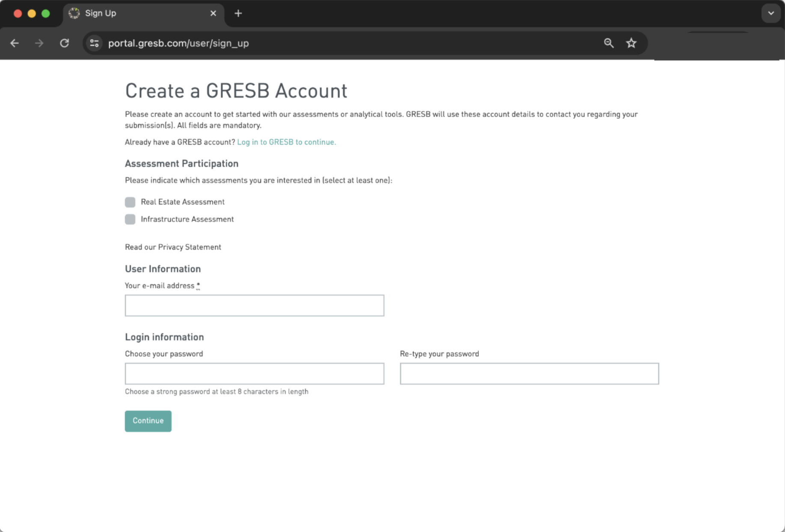This screenshot has height=532, width=785.
Task: Enable the Infrastructure Assessment checkbox
Action: (x=130, y=219)
